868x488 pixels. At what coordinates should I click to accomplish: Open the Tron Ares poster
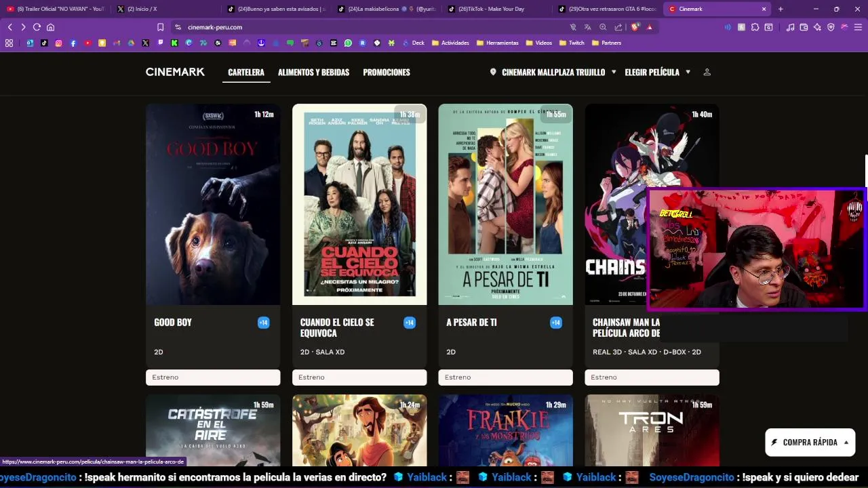tap(652, 430)
